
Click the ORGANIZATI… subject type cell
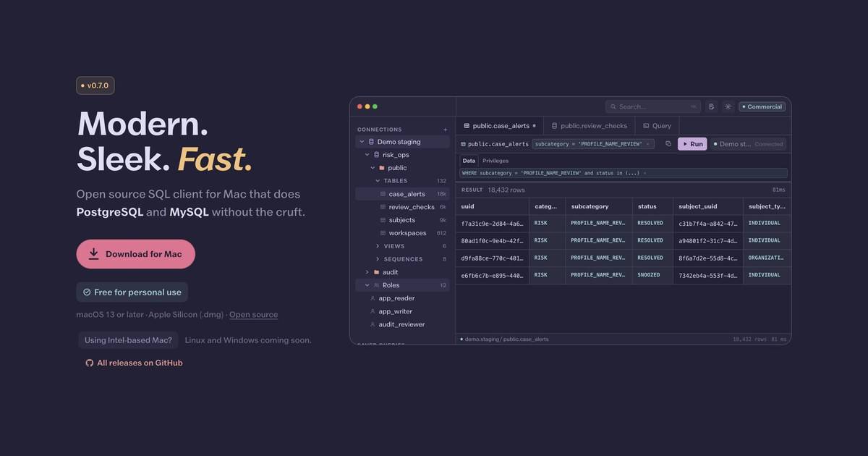(767, 258)
